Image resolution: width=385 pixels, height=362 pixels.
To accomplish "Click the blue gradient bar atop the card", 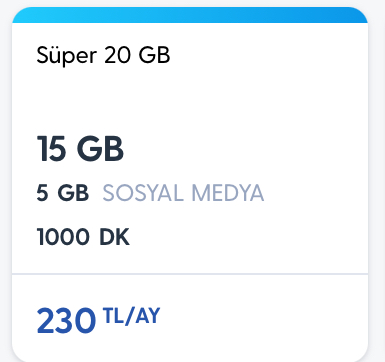I will [190, 15].
